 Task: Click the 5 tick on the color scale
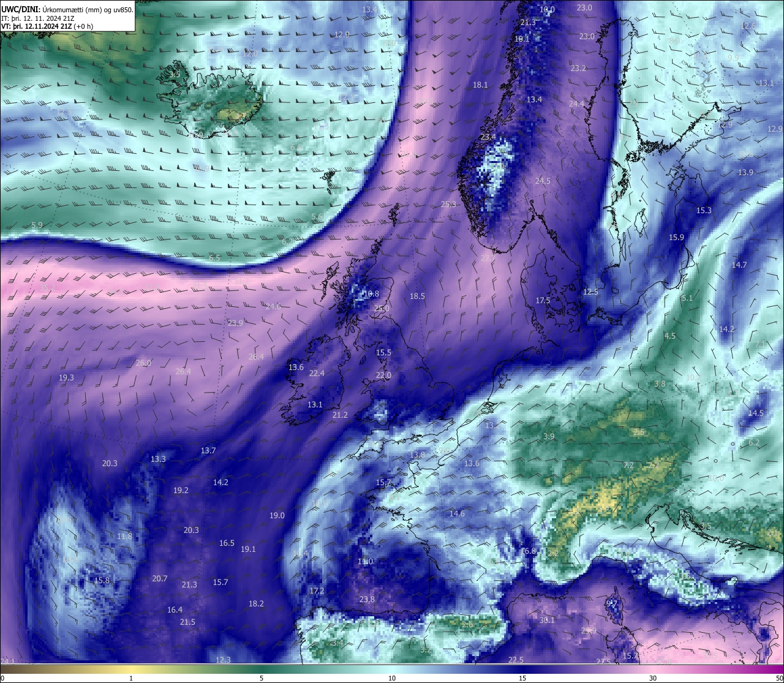262,678
